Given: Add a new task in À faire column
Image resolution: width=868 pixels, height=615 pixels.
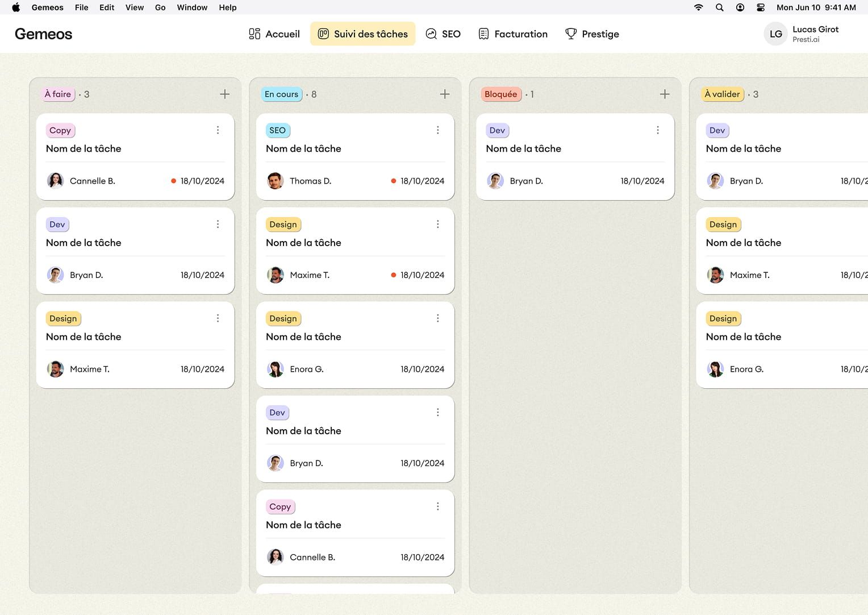Looking at the screenshot, I should [225, 94].
